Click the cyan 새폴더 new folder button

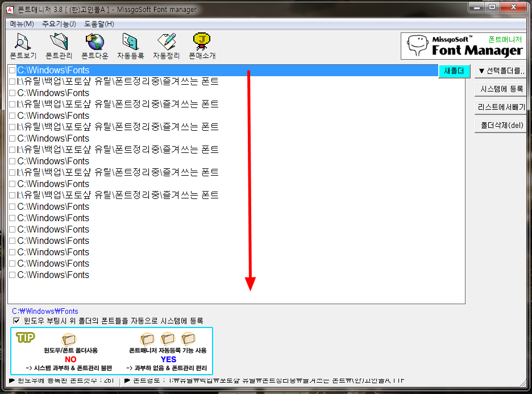coord(454,71)
